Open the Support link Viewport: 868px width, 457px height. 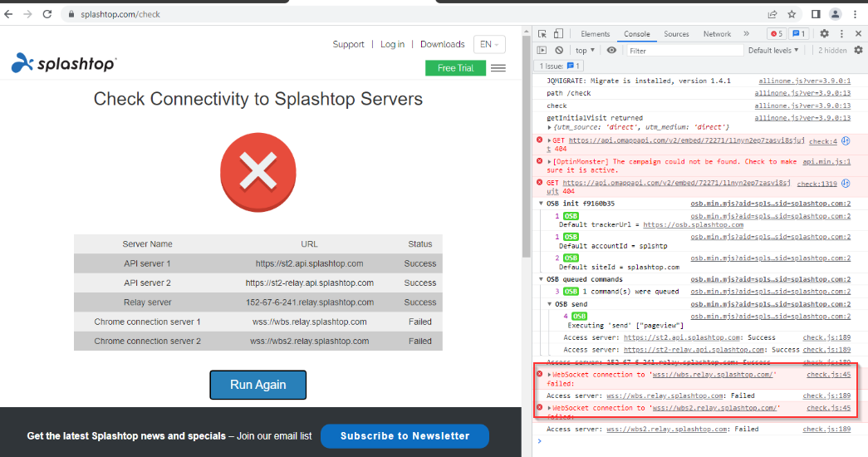click(x=348, y=44)
